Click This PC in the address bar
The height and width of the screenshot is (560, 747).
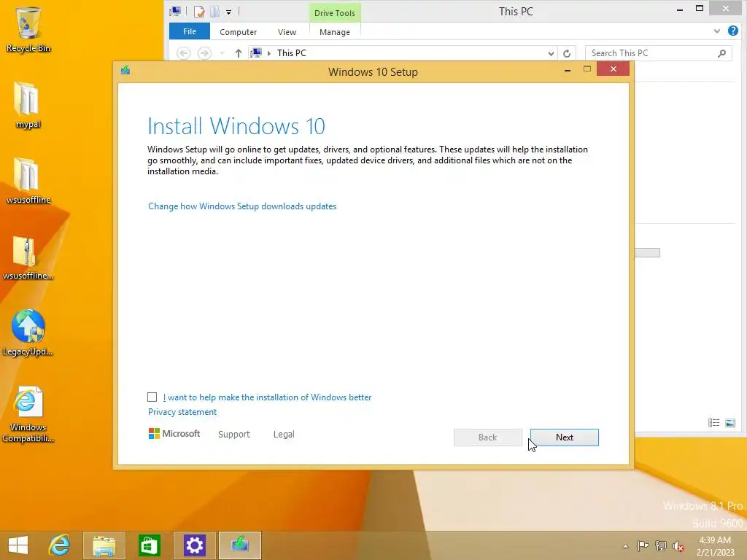[x=292, y=52]
